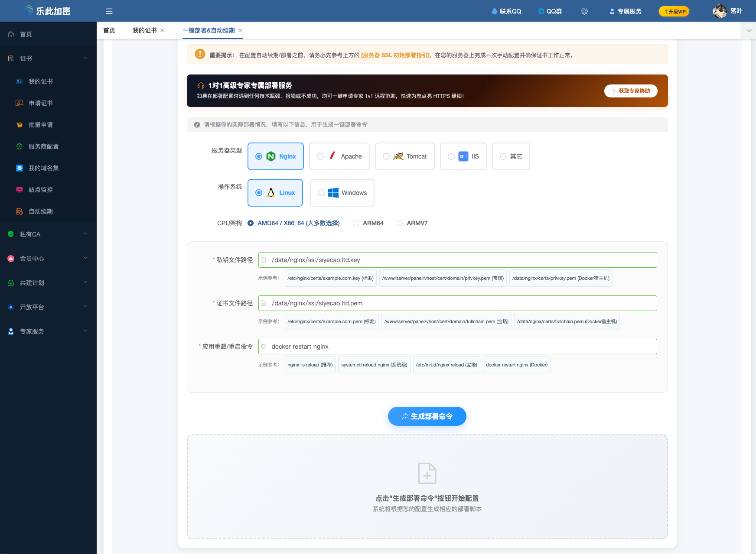Select the Nginx server type radio
Viewport: 756px width, 554px height.
tap(259, 156)
